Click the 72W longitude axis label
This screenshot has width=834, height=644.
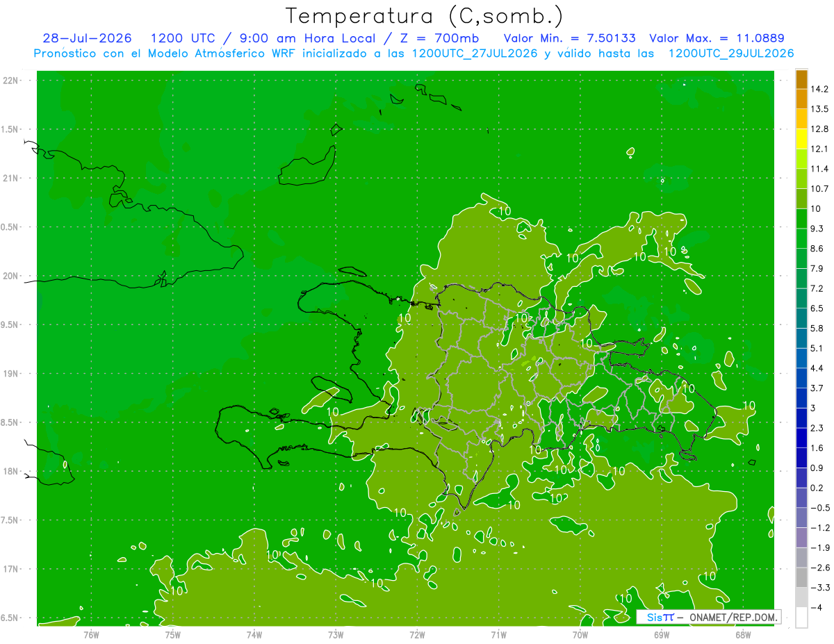417,634
